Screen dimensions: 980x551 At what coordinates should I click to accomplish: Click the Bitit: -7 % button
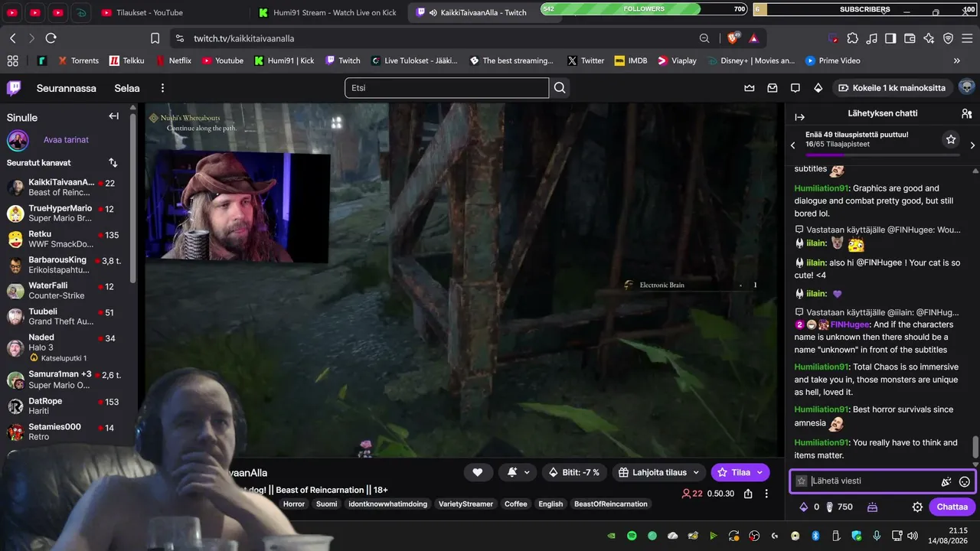pyautogui.click(x=574, y=472)
